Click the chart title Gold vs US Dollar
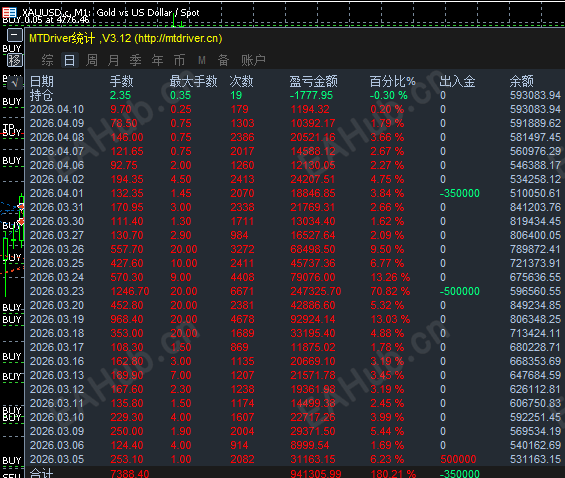The width and height of the screenshot is (565, 478). [x=135, y=13]
